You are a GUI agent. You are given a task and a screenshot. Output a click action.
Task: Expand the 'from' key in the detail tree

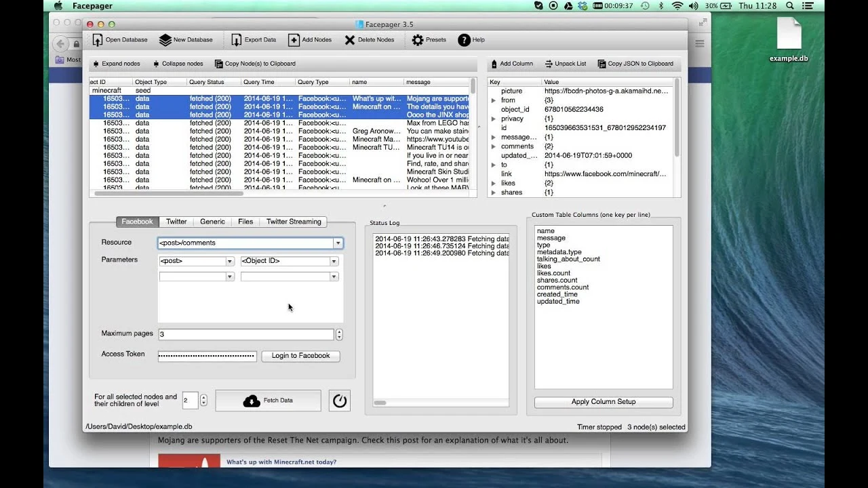click(x=494, y=100)
